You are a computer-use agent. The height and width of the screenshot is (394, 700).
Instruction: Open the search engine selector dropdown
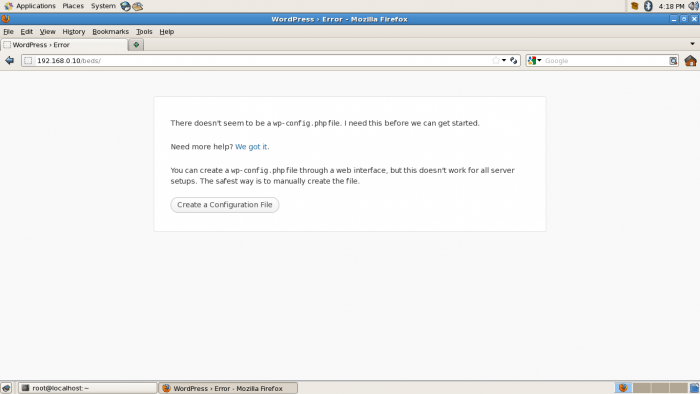point(534,60)
